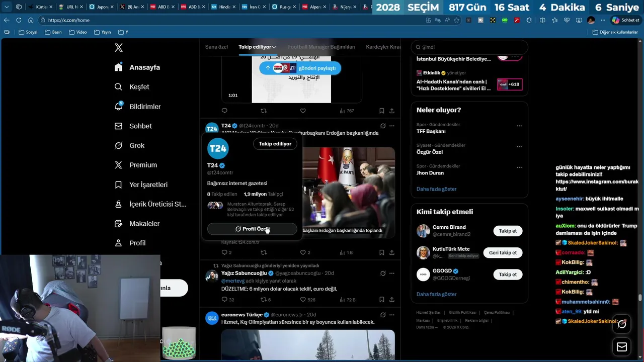Switch to Sana özel tab
644x362 pixels.
[216, 47]
